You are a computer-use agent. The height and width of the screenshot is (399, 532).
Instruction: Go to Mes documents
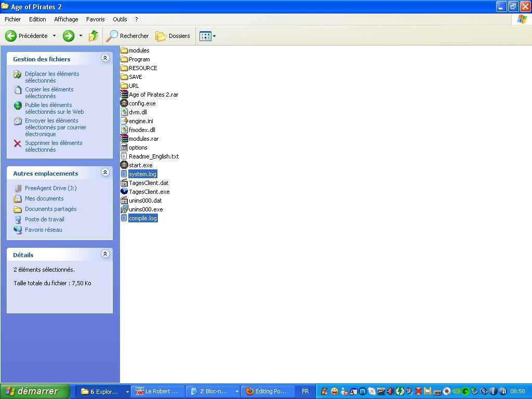coord(44,198)
